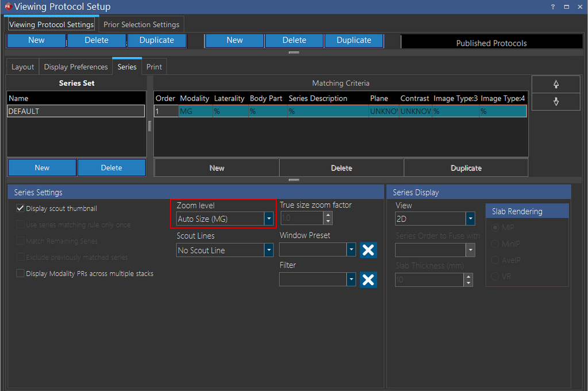
Task: Switch to the Layout tab
Action: tap(23, 67)
